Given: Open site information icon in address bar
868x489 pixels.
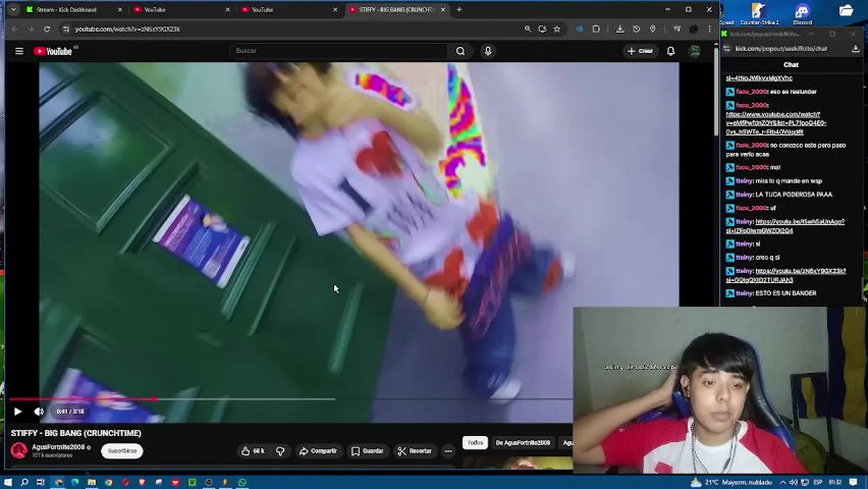Looking at the screenshot, I should point(66,29).
